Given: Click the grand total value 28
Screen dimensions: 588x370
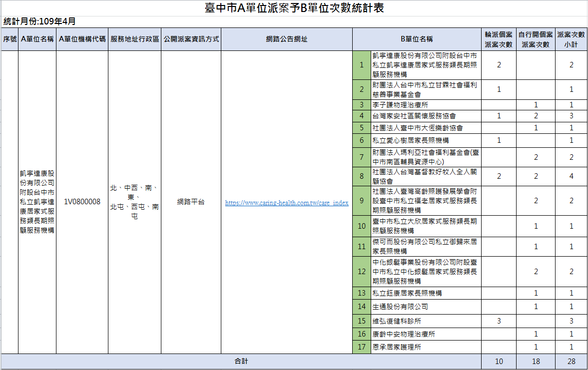Looking at the screenshot, I should pos(571,362).
